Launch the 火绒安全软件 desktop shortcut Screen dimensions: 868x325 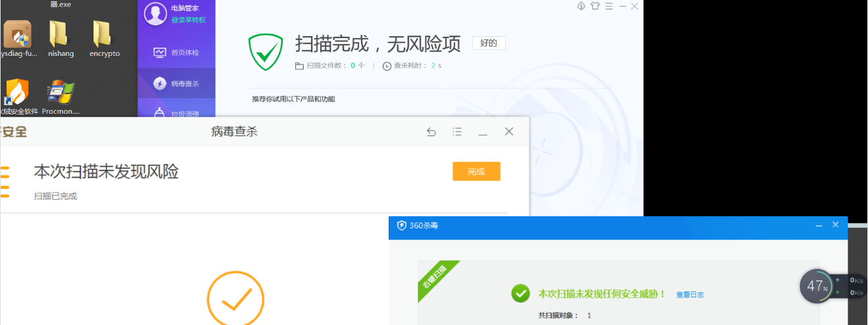coord(18,97)
